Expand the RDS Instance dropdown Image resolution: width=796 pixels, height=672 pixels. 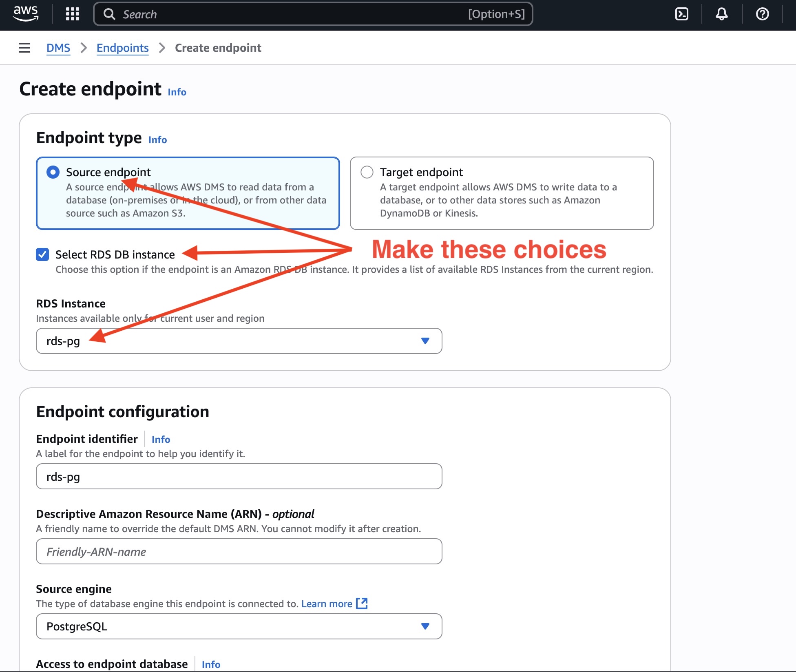coord(239,341)
